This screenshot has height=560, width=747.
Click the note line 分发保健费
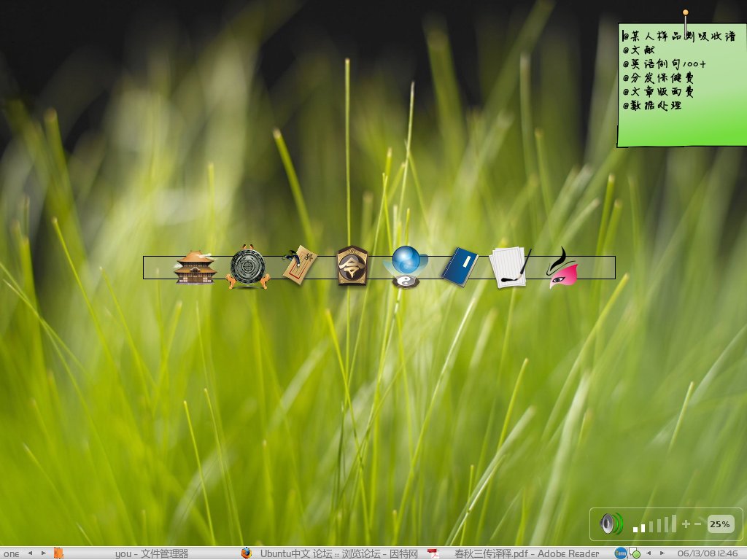[658, 77]
